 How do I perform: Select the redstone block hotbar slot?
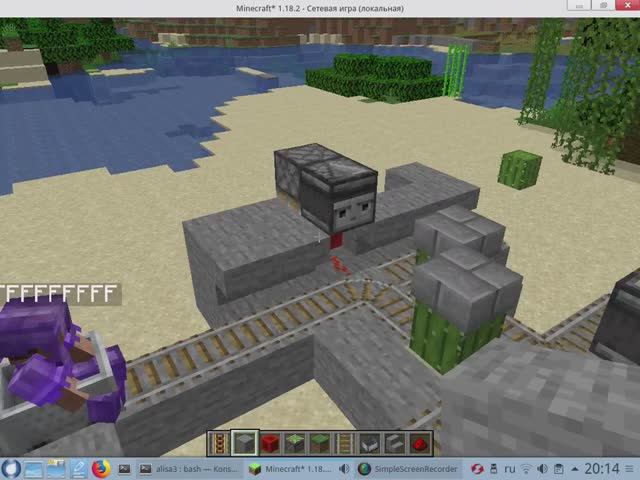point(269,443)
